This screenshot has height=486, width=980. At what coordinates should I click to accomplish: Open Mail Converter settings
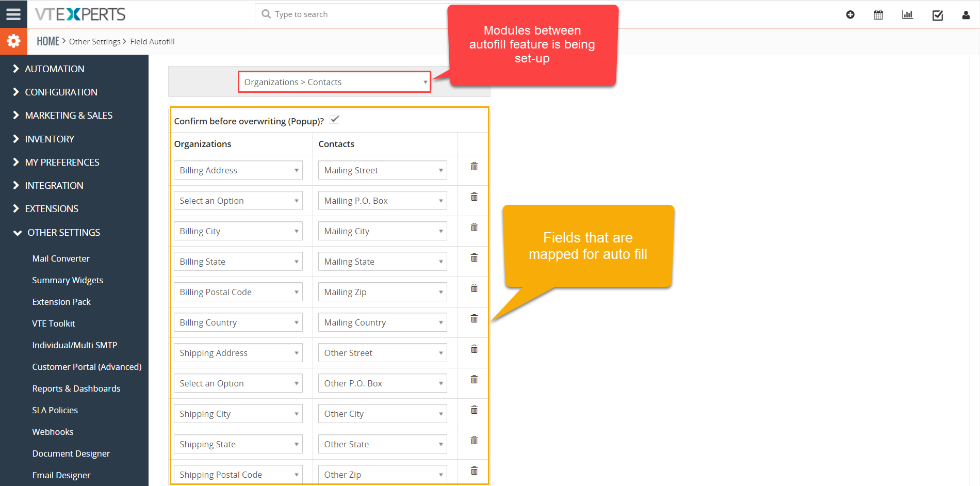pos(61,258)
